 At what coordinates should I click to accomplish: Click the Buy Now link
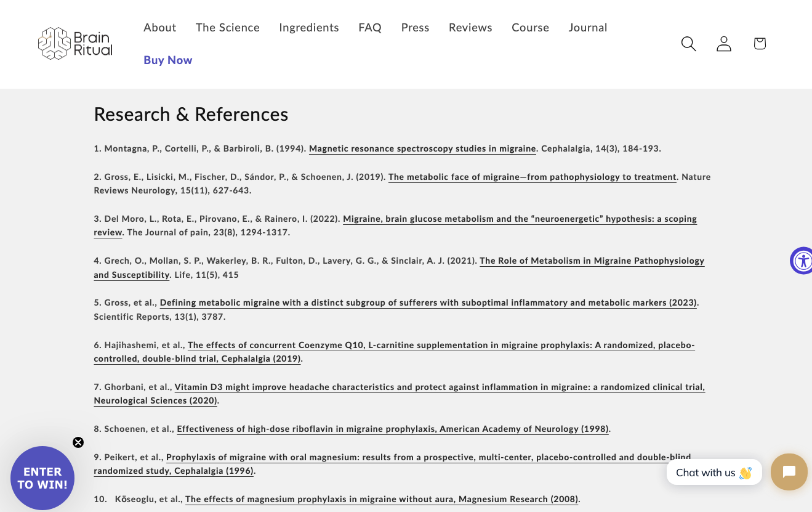coord(168,60)
